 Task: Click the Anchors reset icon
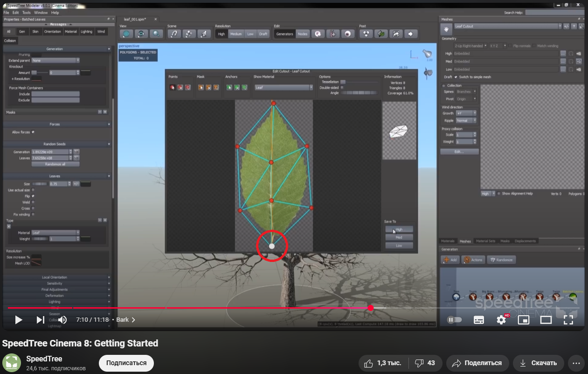(244, 87)
